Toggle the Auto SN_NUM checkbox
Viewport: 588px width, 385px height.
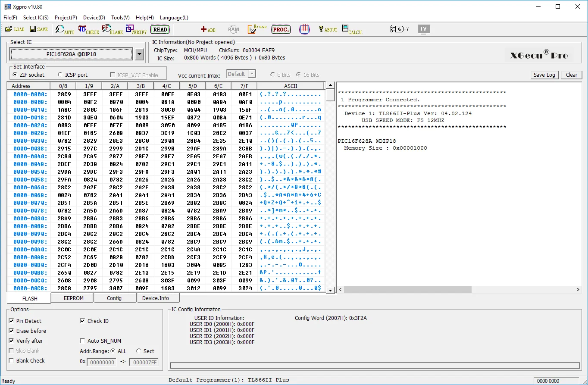pyautogui.click(x=83, y=341)
